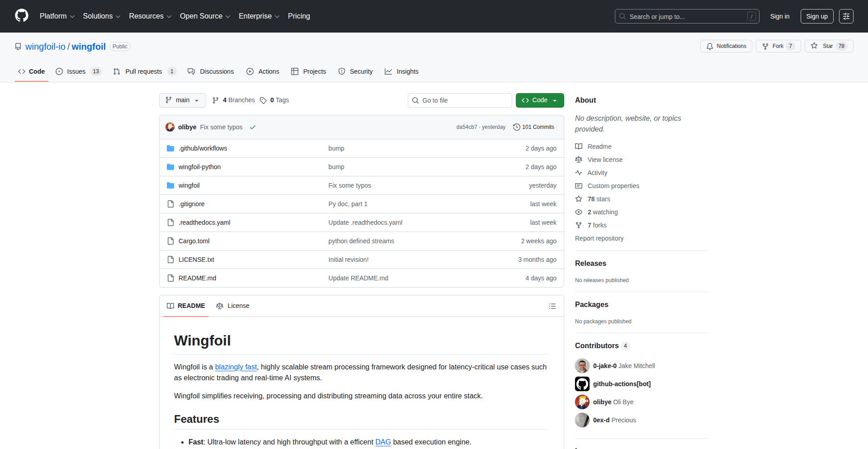Click the green checkmark beside the latest commit
The image size is (868, 449).
253,127
